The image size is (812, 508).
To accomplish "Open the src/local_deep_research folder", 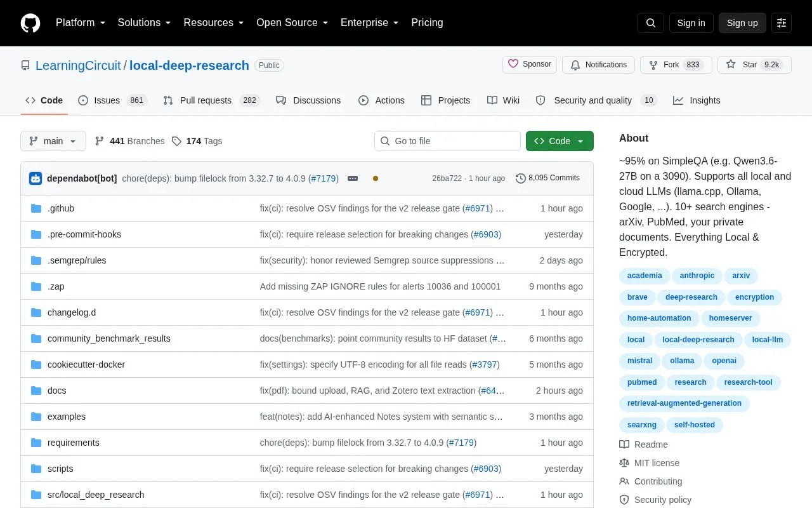I will click(x=96, y=495).
